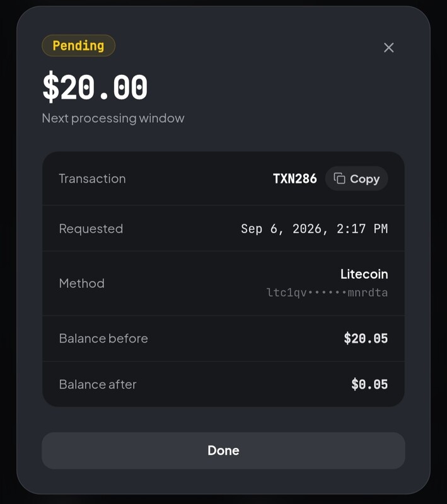Click the word Copy in the copy pill
Image resolution: width=447 pixels, height=504 pixels.
point(364,179)
